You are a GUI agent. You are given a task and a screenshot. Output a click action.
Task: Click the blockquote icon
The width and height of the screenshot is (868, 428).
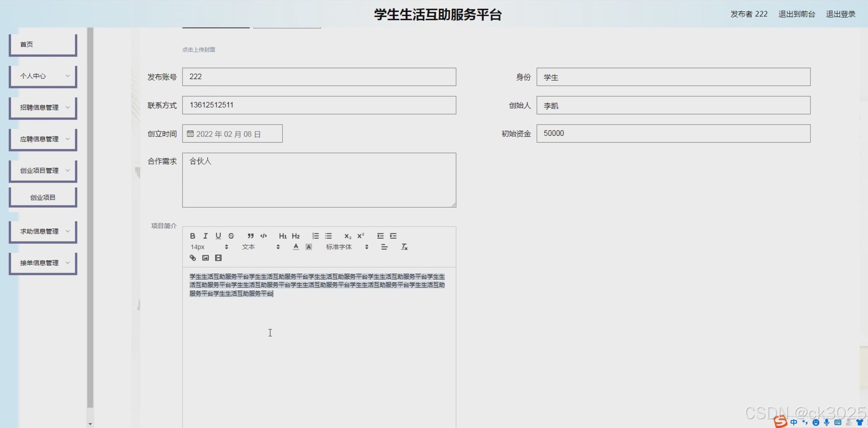[x=251, y=236]
